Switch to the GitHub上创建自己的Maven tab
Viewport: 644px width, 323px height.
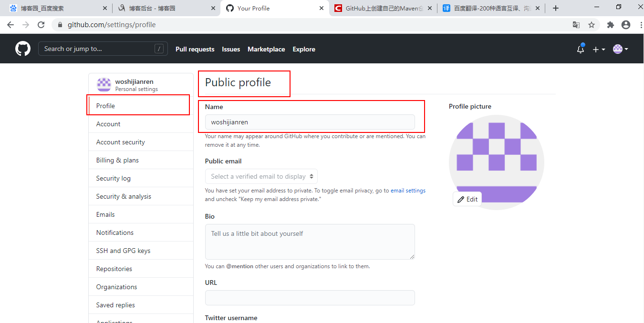tap(383, 8)
